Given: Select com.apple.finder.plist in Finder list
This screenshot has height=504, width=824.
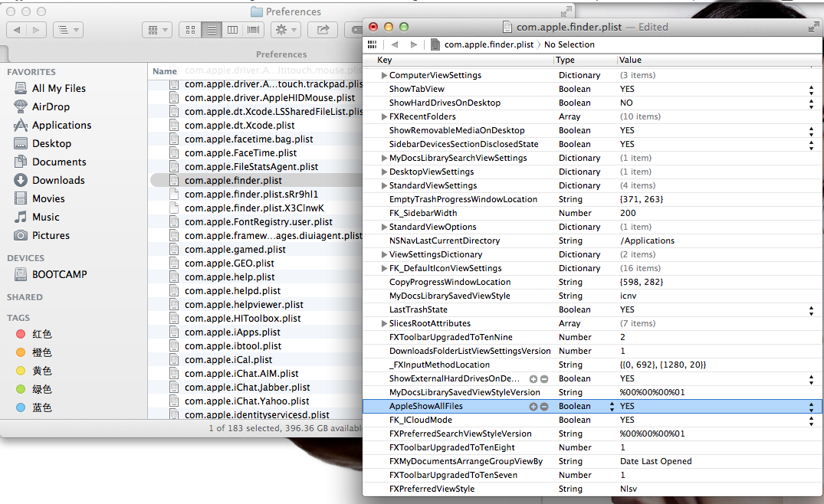Looking at the screenshot, I should coord(233,180).
